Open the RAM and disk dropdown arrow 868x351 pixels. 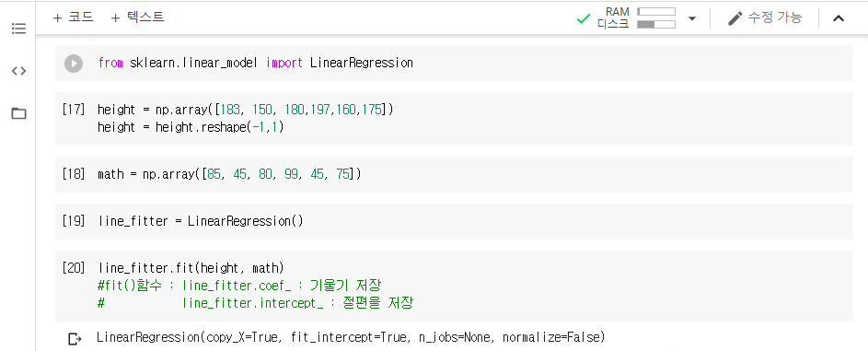[692, 18]
